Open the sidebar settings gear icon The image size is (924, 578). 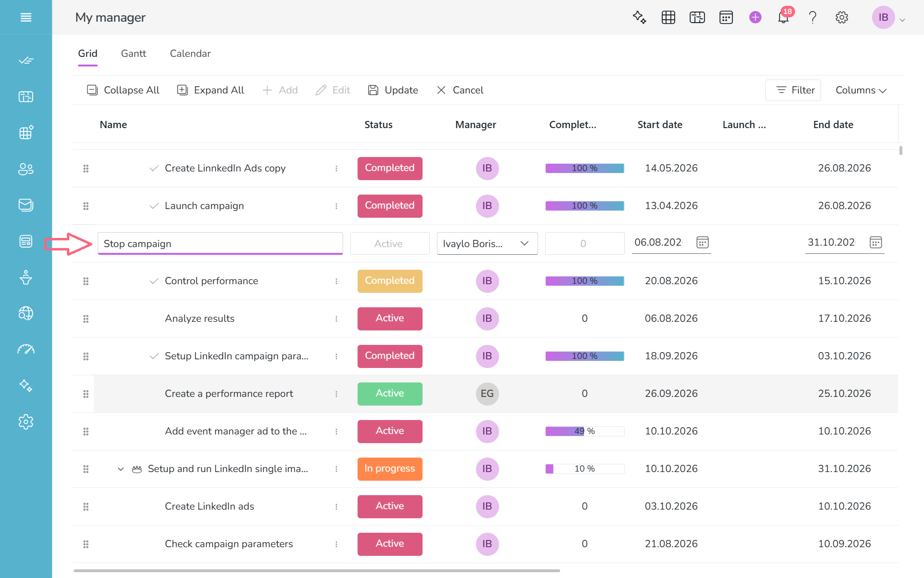[26, 422]
